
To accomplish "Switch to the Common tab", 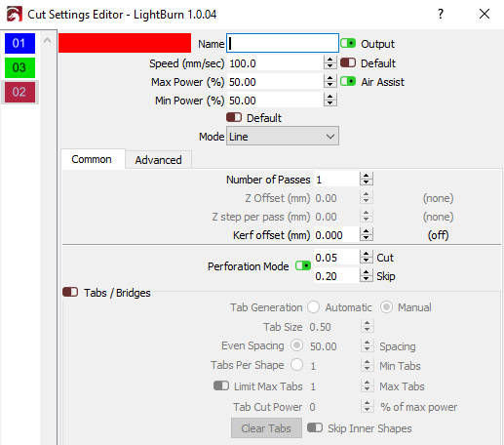I will (93, 159).
